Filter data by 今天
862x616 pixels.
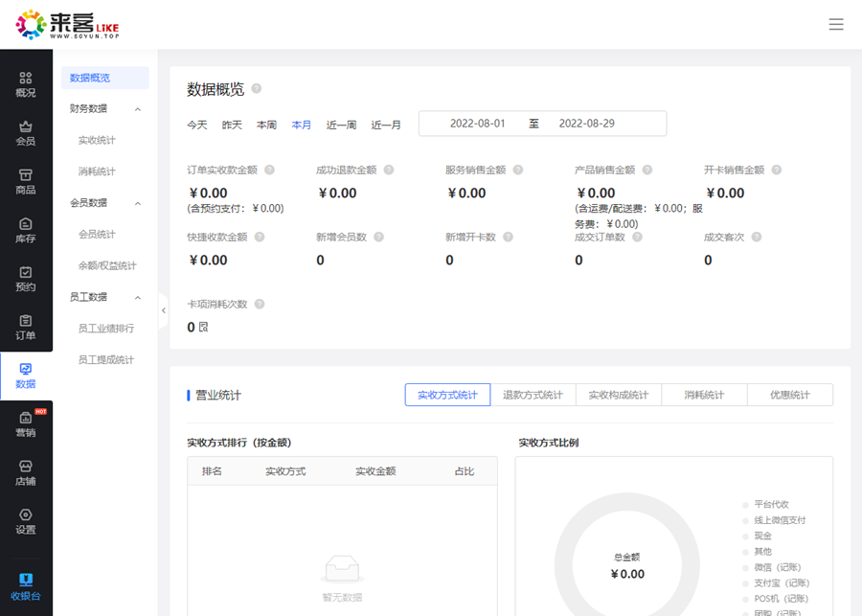pyautogui.click(x=196, y=125)
